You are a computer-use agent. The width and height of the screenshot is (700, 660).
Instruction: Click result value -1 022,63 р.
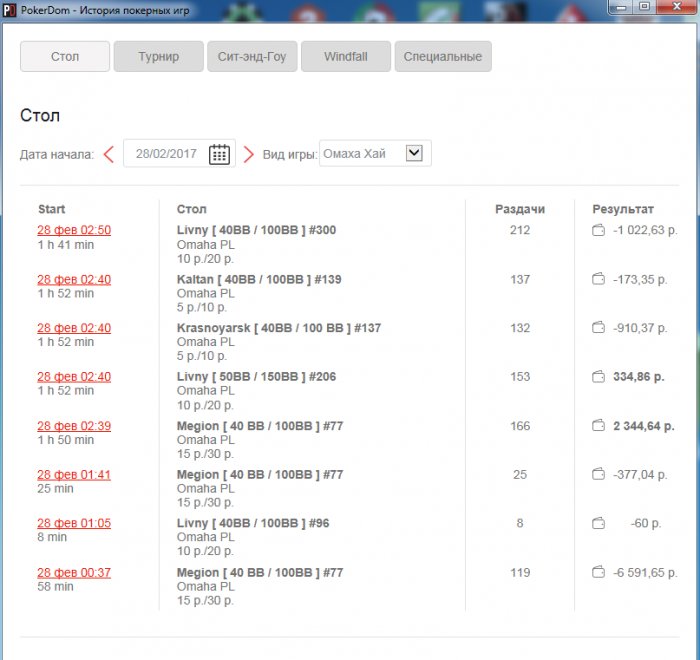point(645,230)
